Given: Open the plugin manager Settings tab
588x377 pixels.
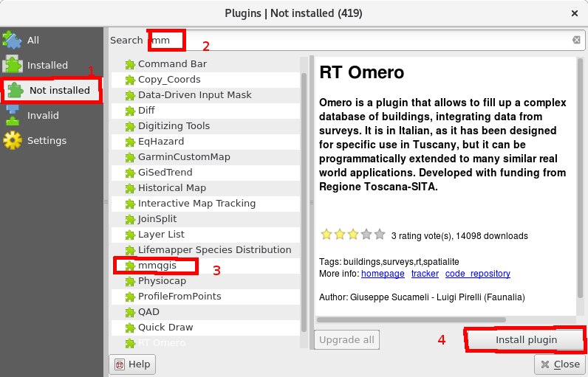Looking at the screenshot, I should [x=52, y=140].
